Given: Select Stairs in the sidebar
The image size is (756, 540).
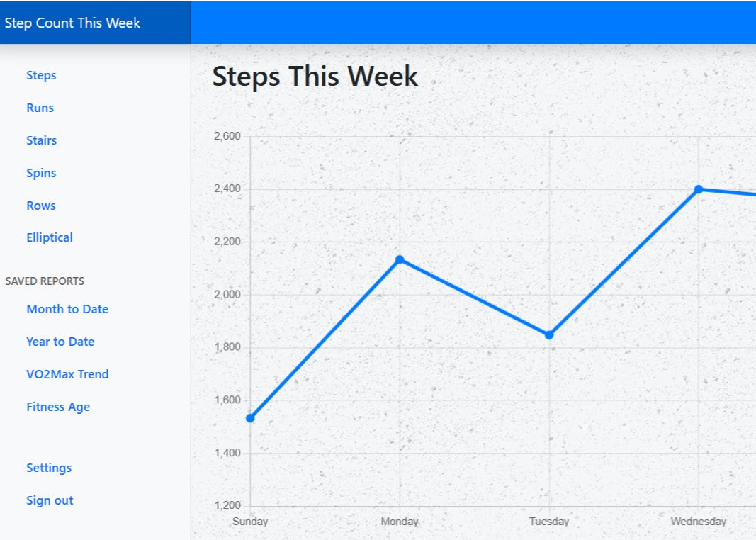Looking at the screenshot, I should (42, 140).
